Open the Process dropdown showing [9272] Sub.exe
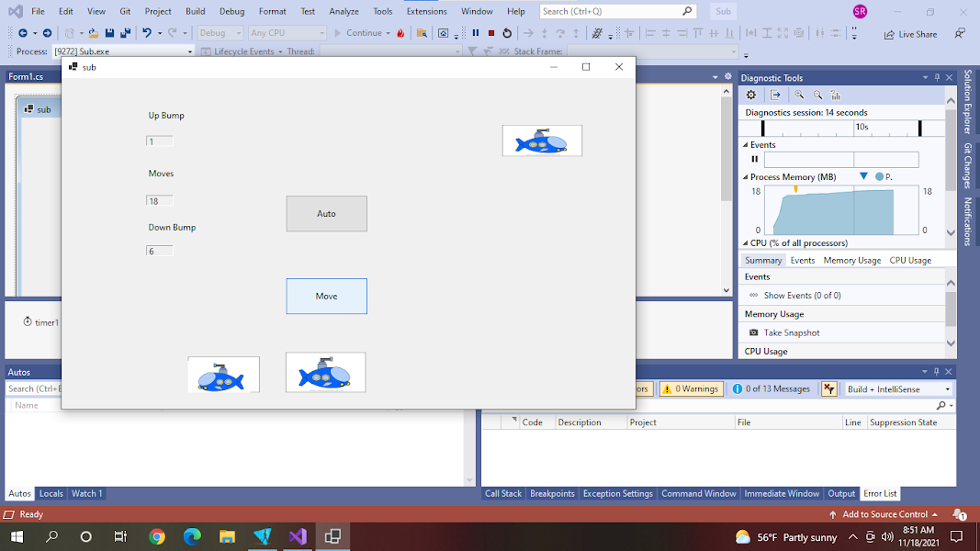The height and width of the screenshot is (551, 980). point(123,51)
